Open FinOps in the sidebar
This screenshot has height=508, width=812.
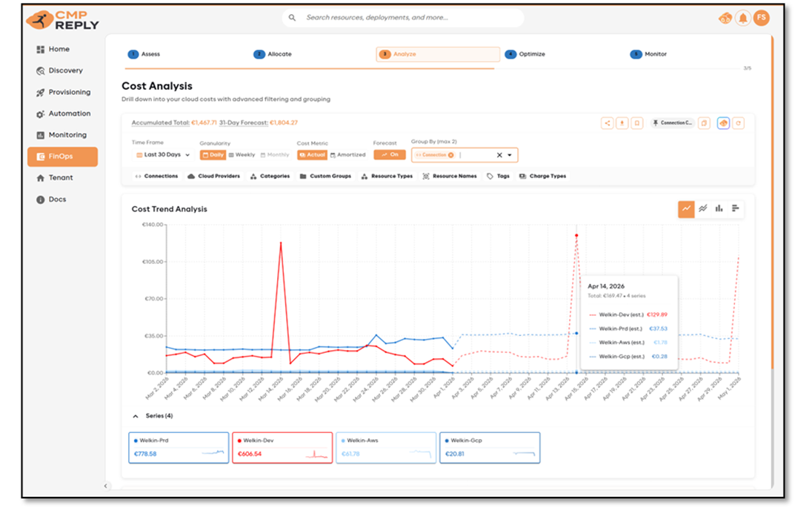tap(63, 156)
